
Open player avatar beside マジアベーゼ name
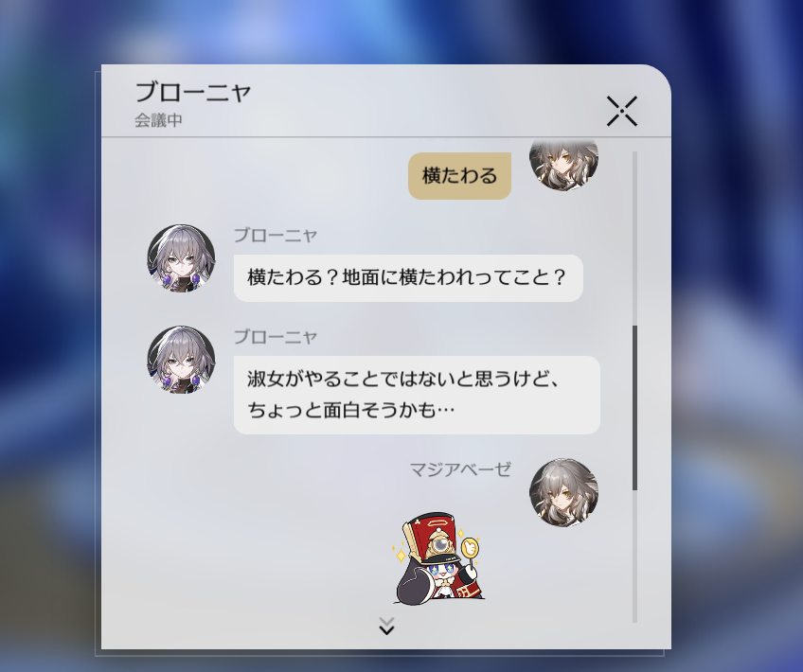(563, 492)
